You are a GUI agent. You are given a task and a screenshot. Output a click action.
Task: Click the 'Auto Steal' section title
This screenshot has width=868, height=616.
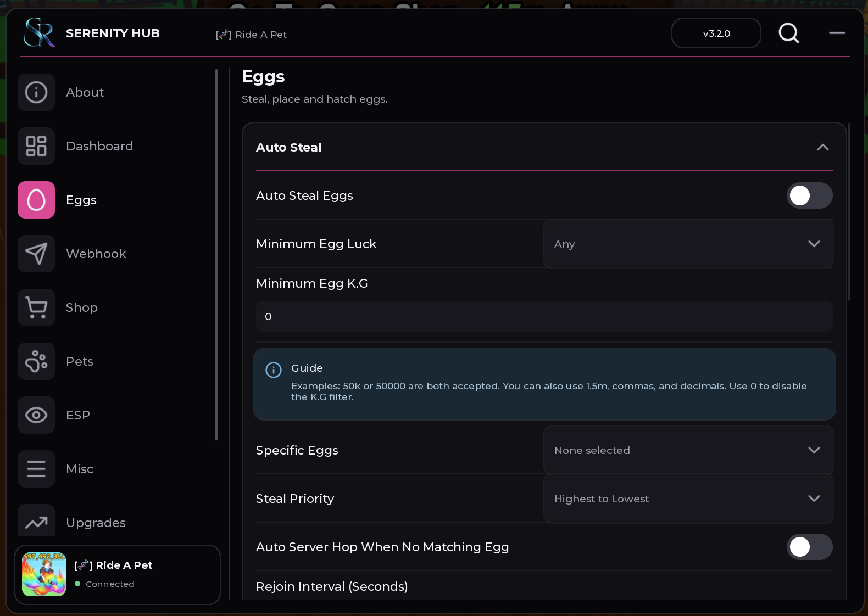click(289, 147)
